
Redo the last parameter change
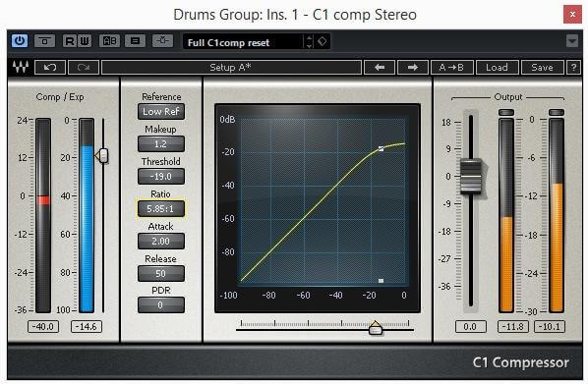84,68
